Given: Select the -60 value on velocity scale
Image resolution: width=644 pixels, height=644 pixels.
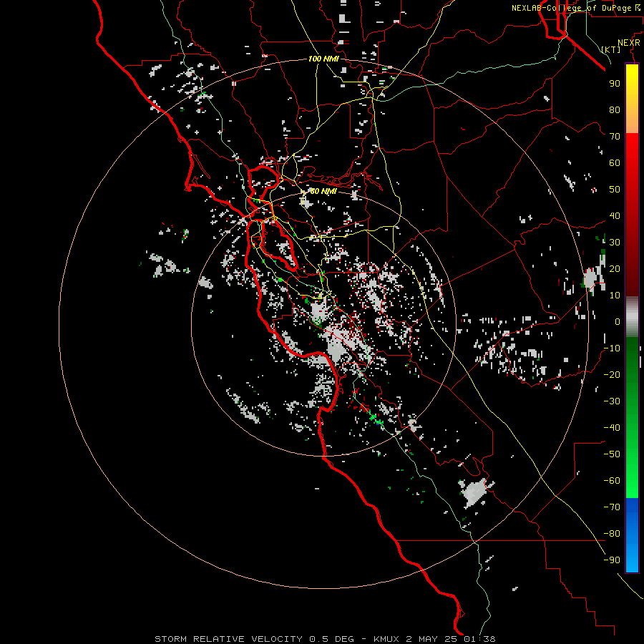Looking at the screenshot, I should [x=612, y=481].
